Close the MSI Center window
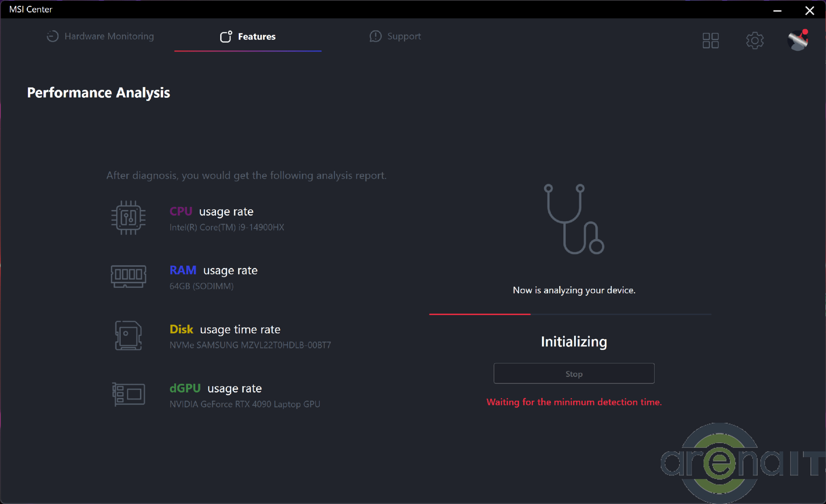Image resolution: width=826 pixels, height=504 pixels. click(x=809, y=10)
